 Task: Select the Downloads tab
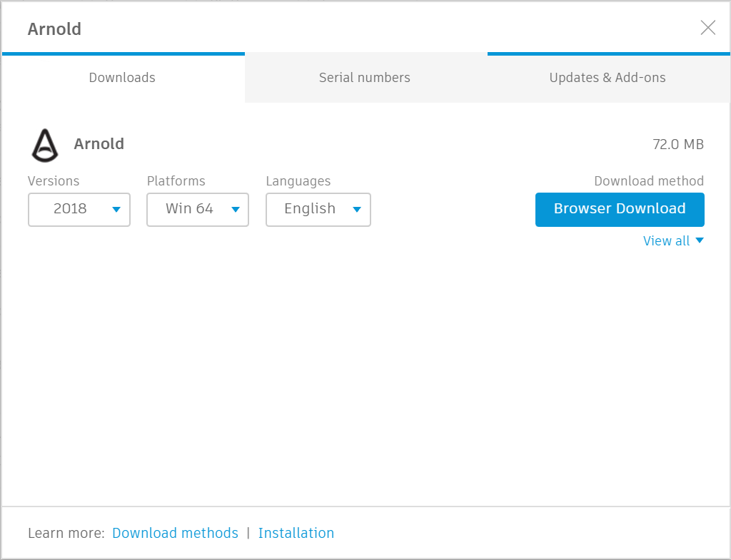click(122, 77)
